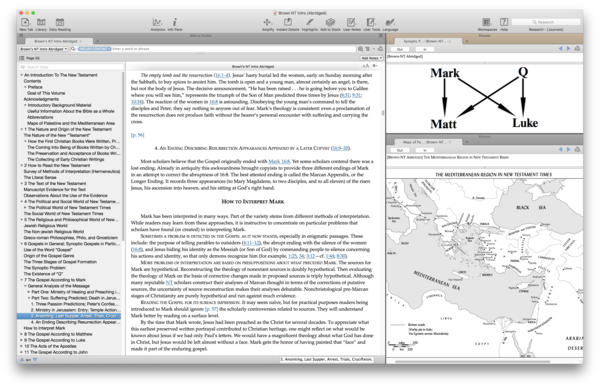The image size is (600, 388).
Task: Open Daily Reading calendar icon
Action: point(60,23)
